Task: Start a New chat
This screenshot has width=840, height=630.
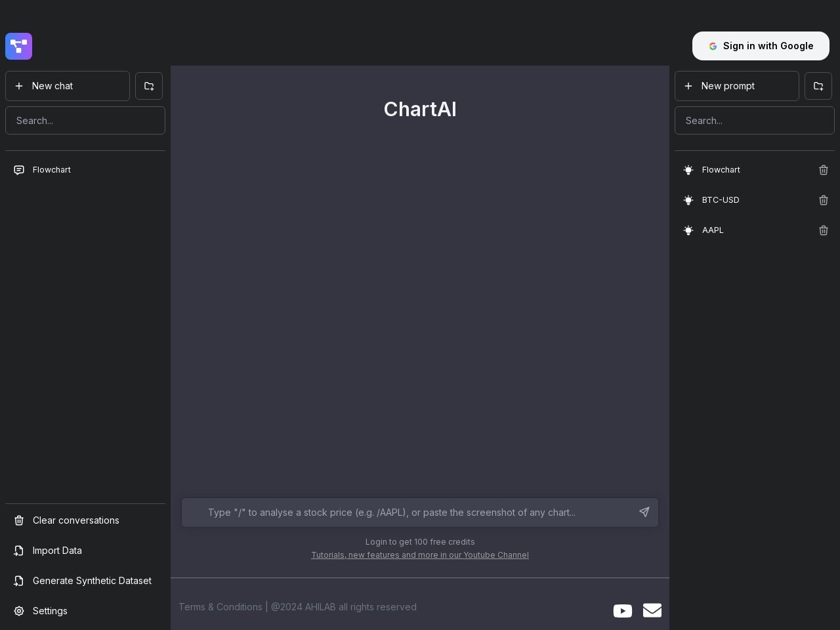Action: (x=68, y=86)
